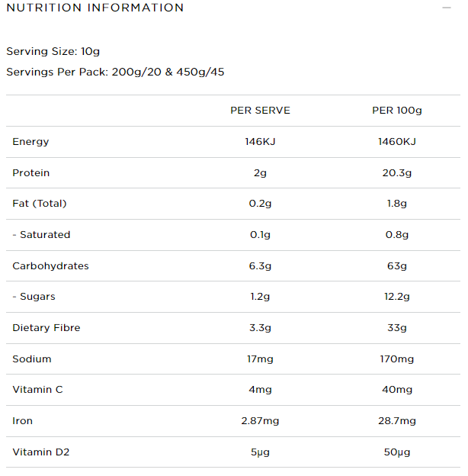Screen dimensions: 468x476
Task: Click the Vitamin D2 row label
Action: [x=41, y=452]
